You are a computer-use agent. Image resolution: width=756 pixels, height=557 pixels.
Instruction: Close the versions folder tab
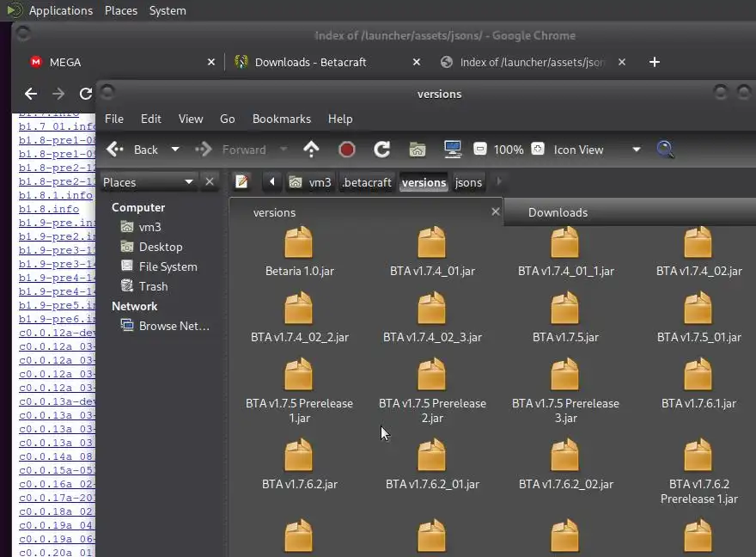point(495,211)
